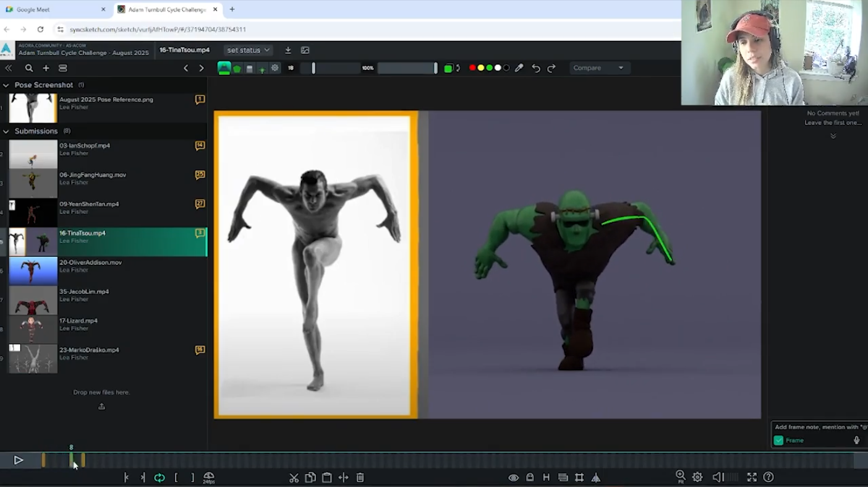The width and height of the screenshot is (868, 487).
Task: Adjust the brush opacity slider
Action: click(x=407, y=68)
